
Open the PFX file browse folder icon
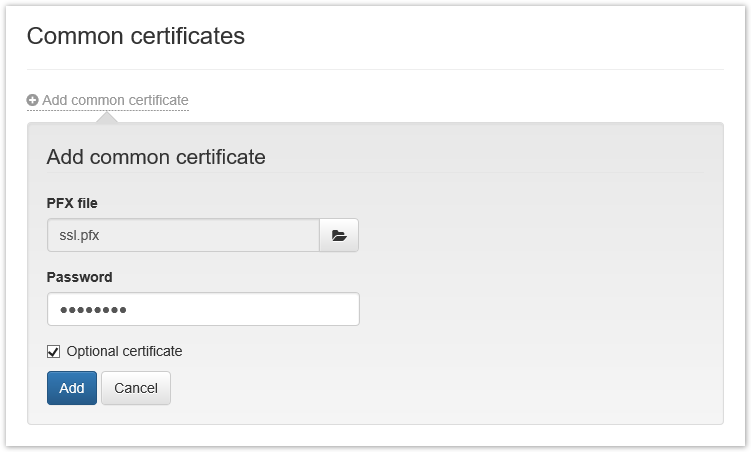[x=339, y=235]
